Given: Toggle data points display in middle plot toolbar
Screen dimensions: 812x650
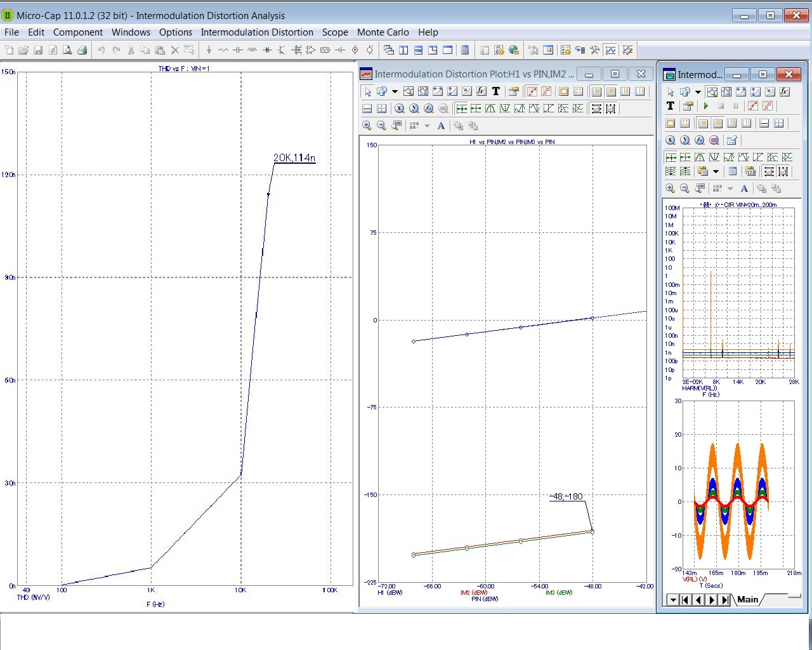Looking at the screenshot, I should tap(532, 91).
